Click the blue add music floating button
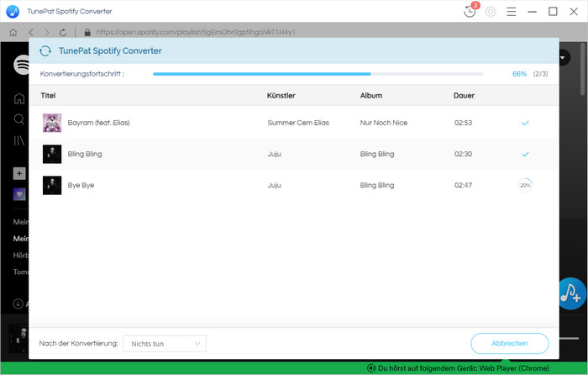The height and width of the screenshot is (375, 588). coord(572,293)
